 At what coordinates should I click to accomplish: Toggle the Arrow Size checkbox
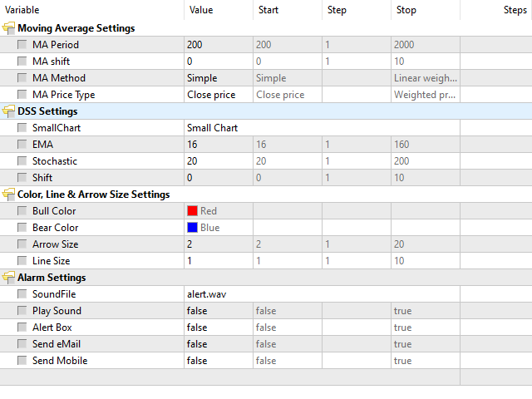click(x=22, y=244)
